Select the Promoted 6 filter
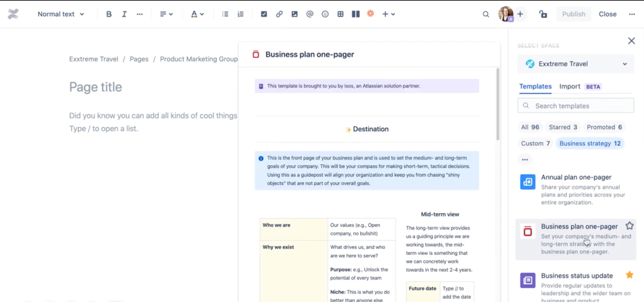The image size is (644, 302). 604,127
